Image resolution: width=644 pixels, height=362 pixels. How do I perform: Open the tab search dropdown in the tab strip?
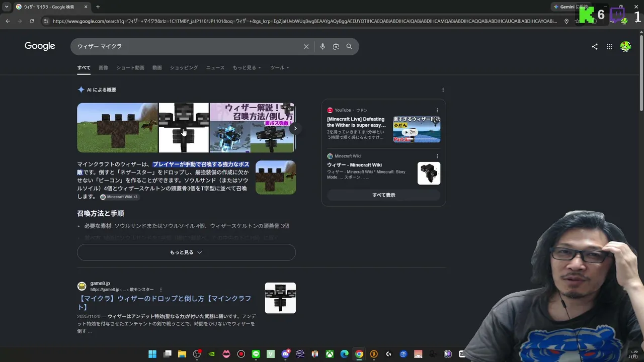pyautogui.click(x=6, y=7)
